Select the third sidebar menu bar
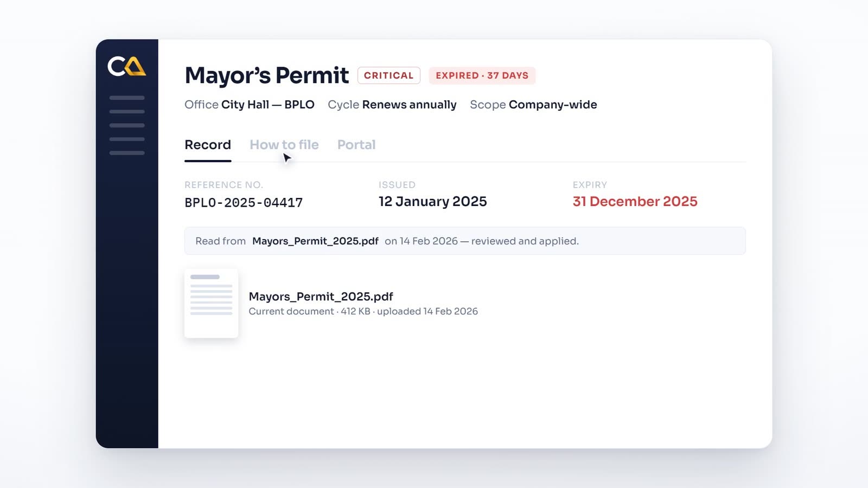 coord(127,125)
